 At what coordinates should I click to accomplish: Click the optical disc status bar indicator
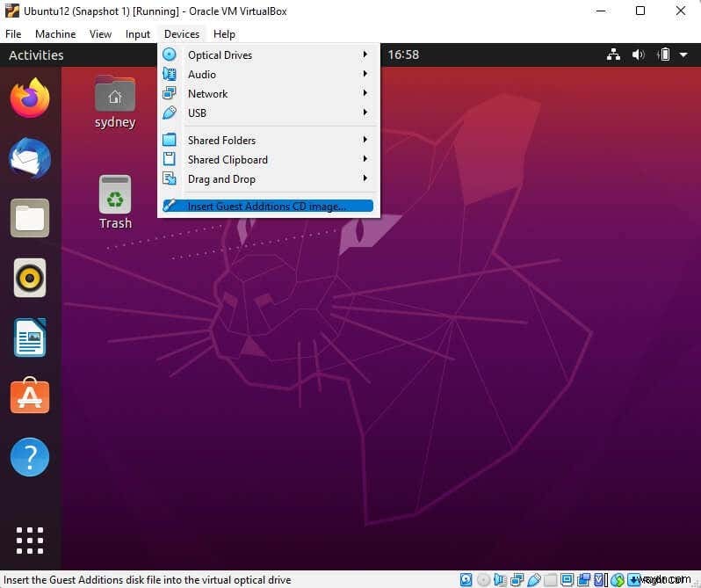[x=483, y=580]
